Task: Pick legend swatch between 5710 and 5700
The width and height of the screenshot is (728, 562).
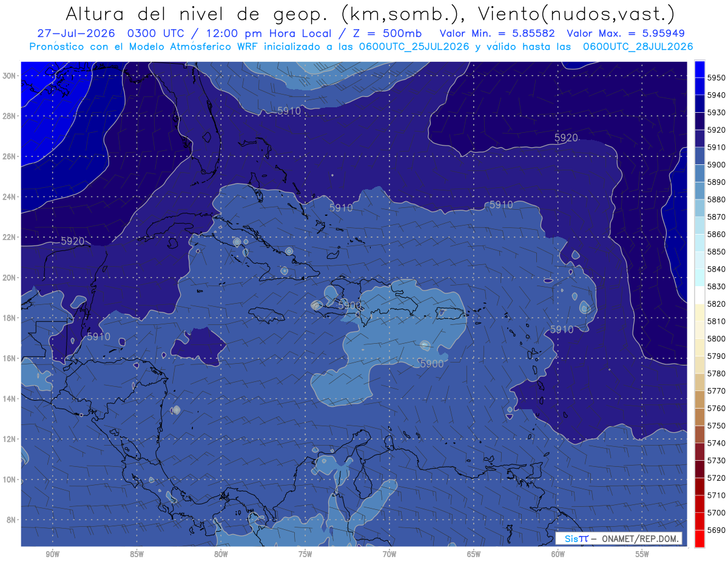Action: pos(699,504)
